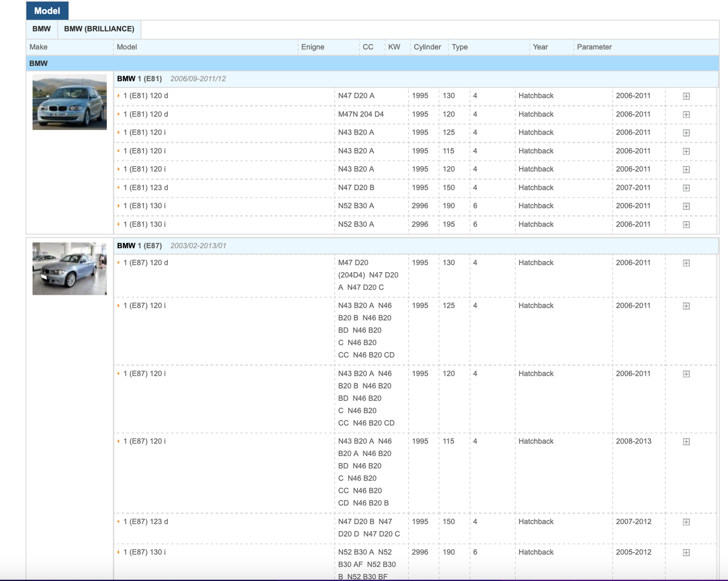728x581 pixels.
Task: Open 1 (E81) 120 i 115 KW model link
Action: click(145, 151)
